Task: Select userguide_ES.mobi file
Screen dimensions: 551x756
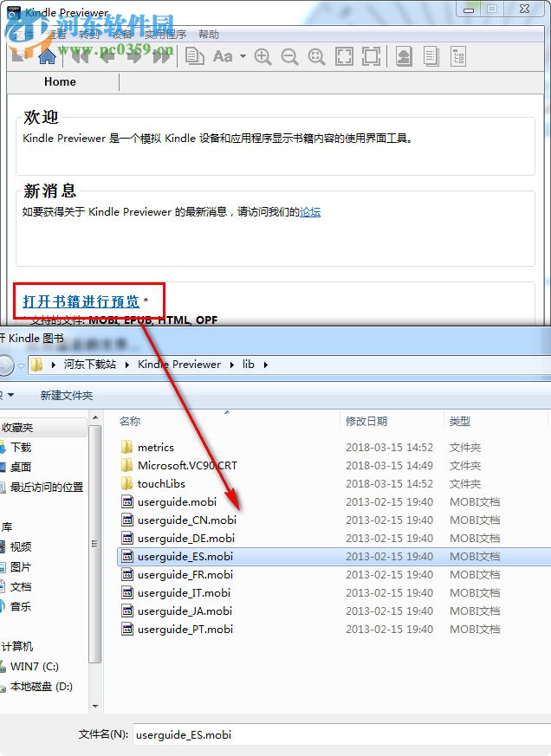Action: (185, 557)
